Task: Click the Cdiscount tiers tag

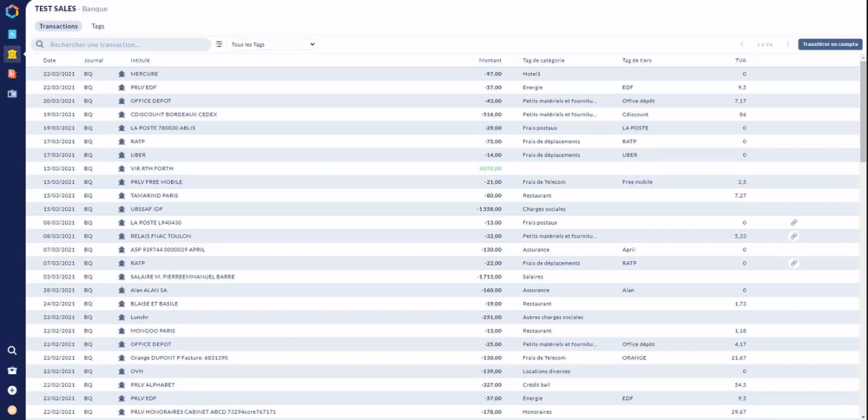Action: pos(635,115)
